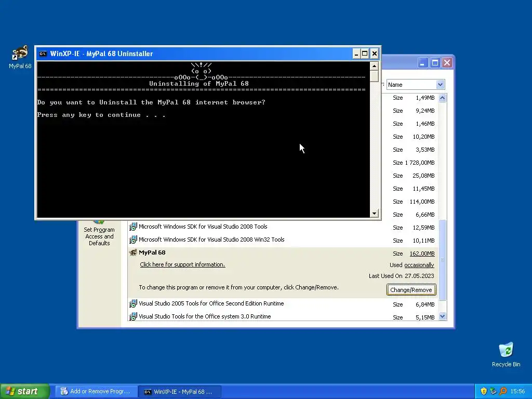Switch to WinXP-IE MyPal 68 taskbar button
532x399 pixels.
click(x=180, y=392)
